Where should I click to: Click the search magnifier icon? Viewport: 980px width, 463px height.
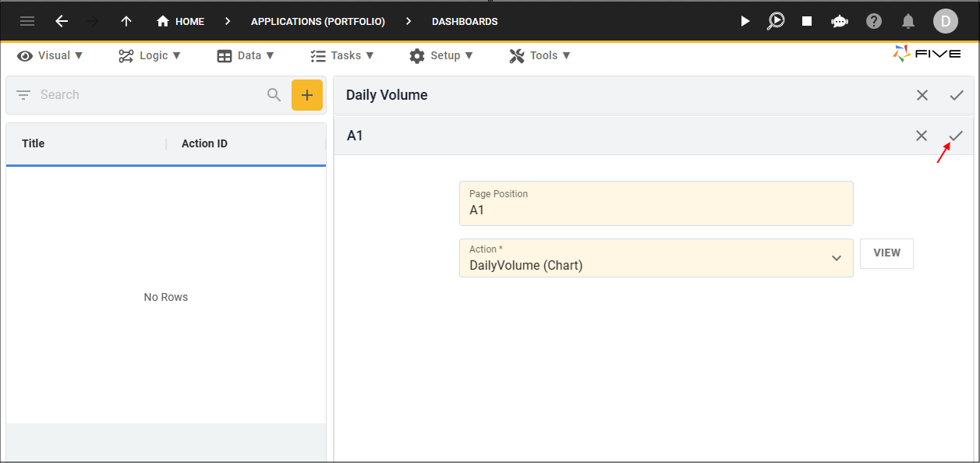tap(274, 95)
